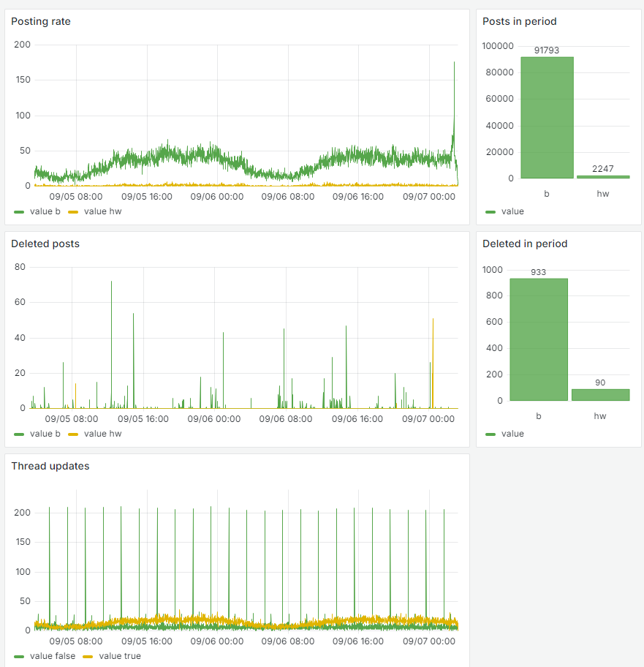Click yellow swatch beside 'value hw' in Deleted posts

tap(73, 434)
